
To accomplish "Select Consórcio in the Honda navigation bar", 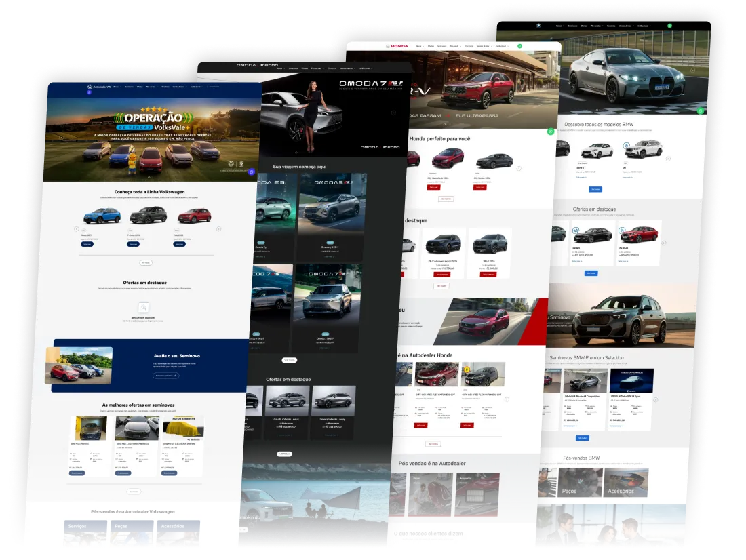I will [469, 46].
